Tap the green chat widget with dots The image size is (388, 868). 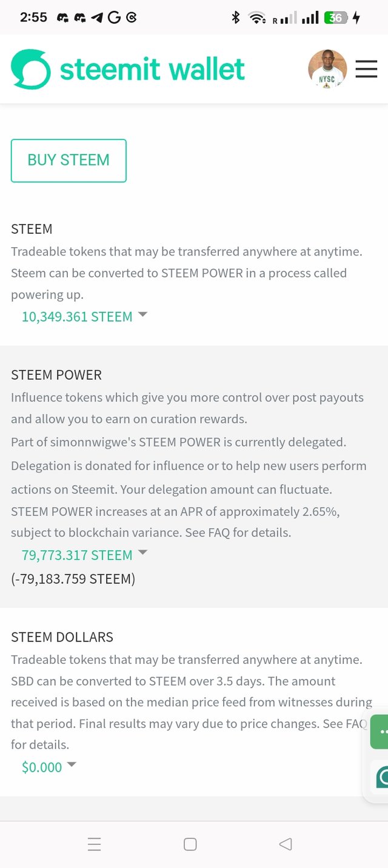point(381,732)
